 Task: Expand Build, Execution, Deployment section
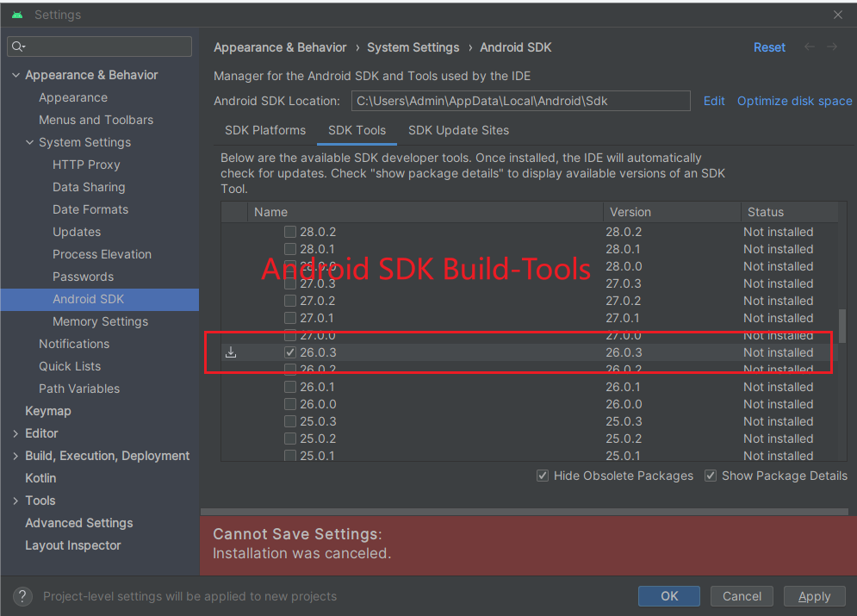click(x=16, y=456)
